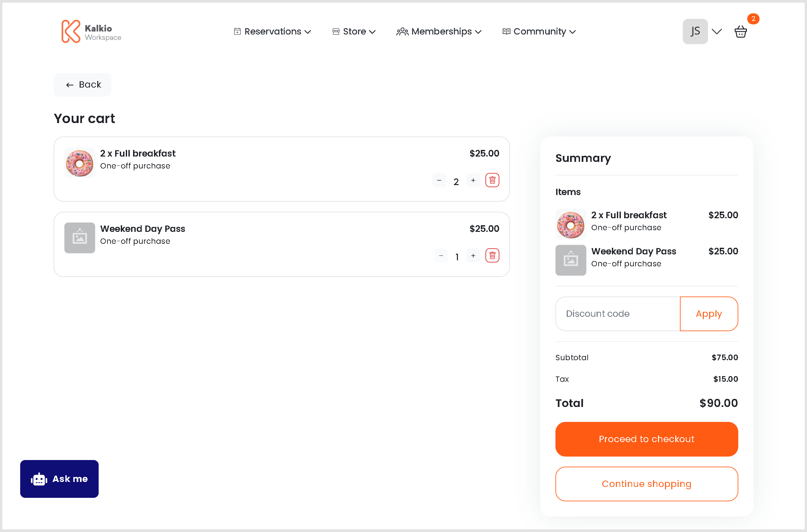Go back with the Back button

[83, 85]
